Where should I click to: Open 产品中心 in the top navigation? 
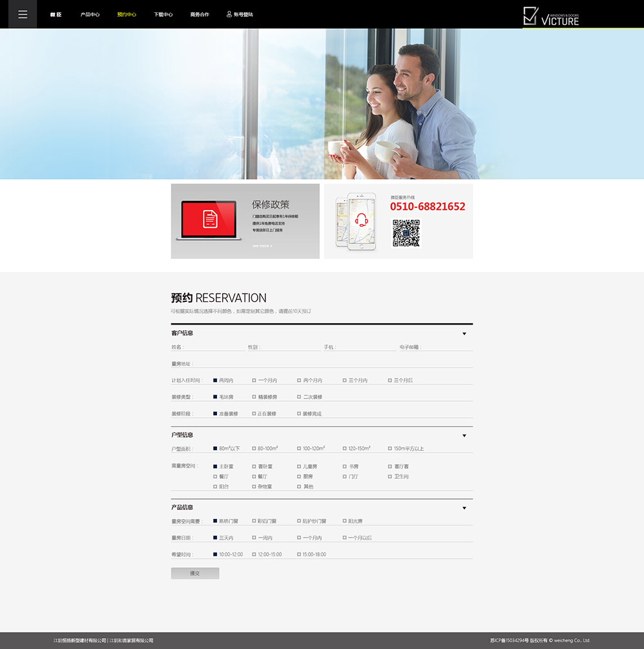90,14
